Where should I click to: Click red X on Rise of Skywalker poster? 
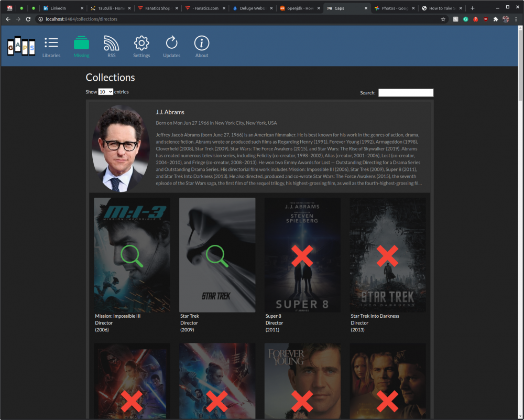217,401
